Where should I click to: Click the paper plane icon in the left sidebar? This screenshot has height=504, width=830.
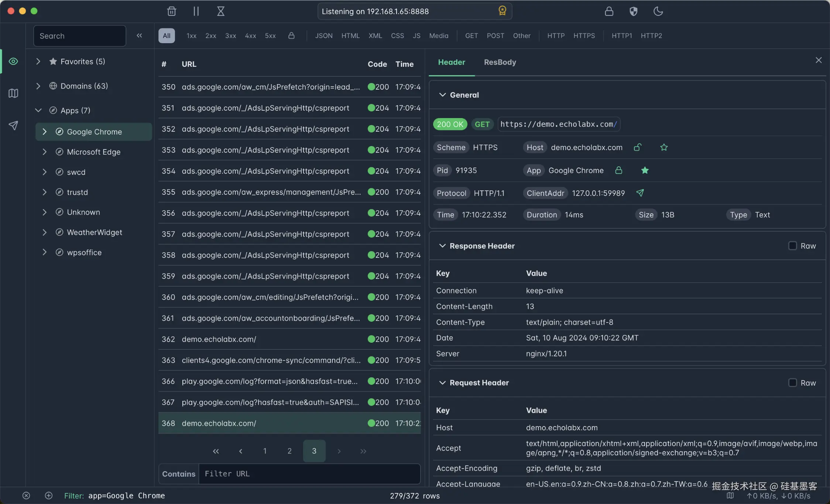coord(13,125)
